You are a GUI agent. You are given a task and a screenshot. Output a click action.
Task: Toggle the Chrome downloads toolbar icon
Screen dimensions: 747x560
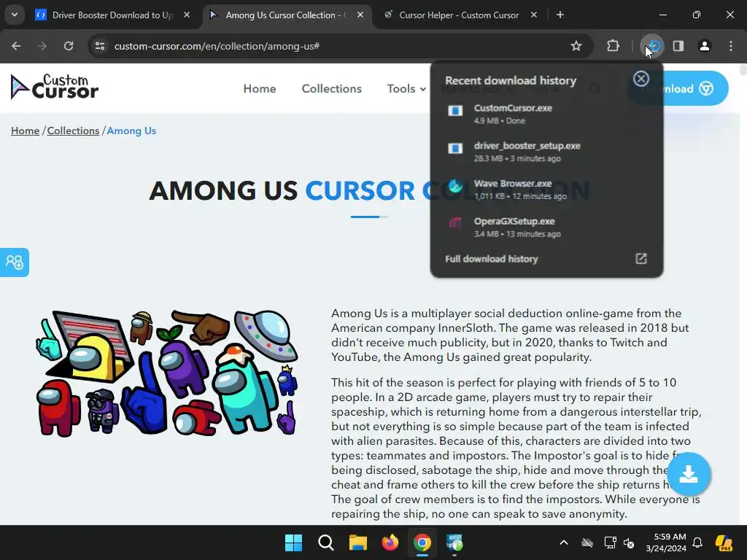click(x=652, y=46)
